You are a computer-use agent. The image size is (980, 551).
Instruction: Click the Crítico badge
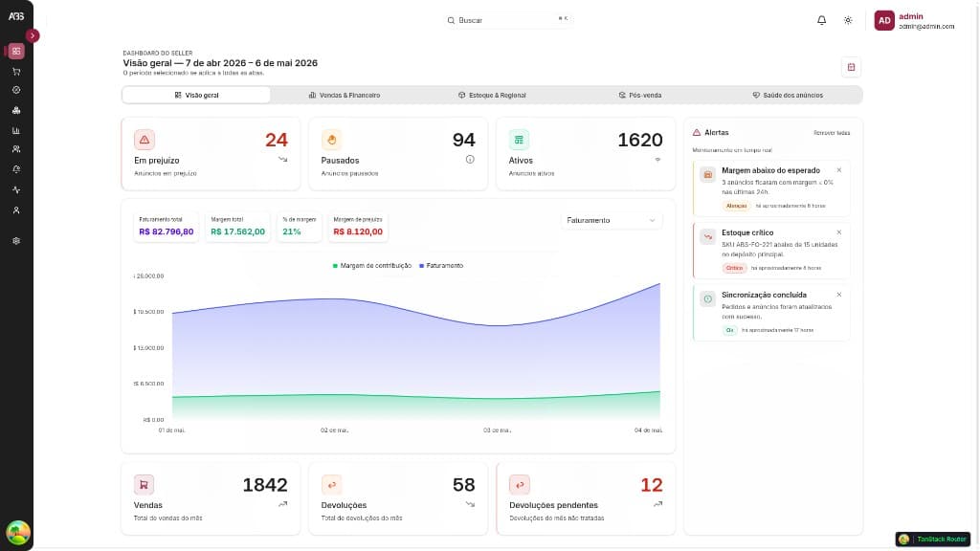click(x=734, y=268)
